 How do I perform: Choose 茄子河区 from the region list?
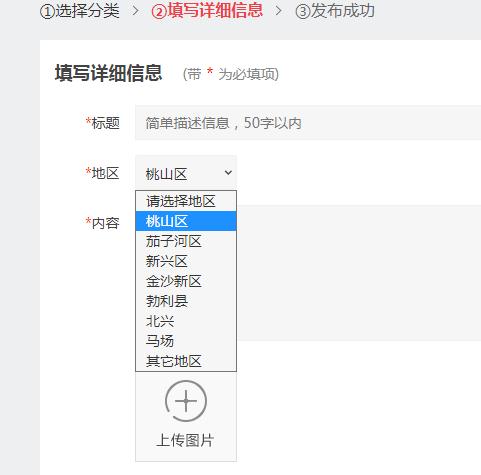186,241
